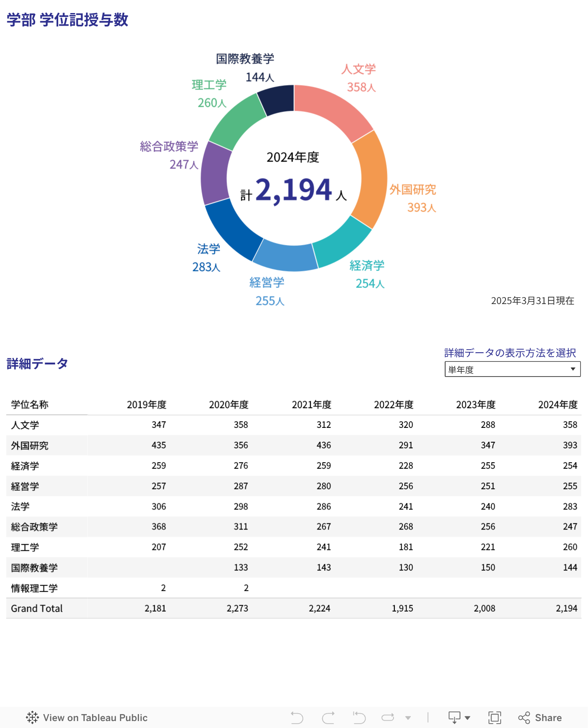Click the 2019年度 column header
The width and height of the screenshot is (588, 728).
pos(147,405)
